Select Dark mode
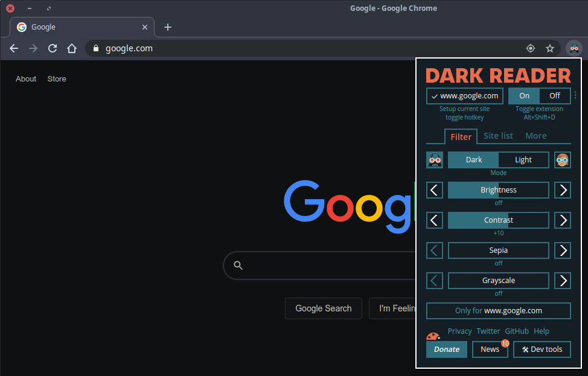The height and width of the screenshot is (376, 588). 474,160
